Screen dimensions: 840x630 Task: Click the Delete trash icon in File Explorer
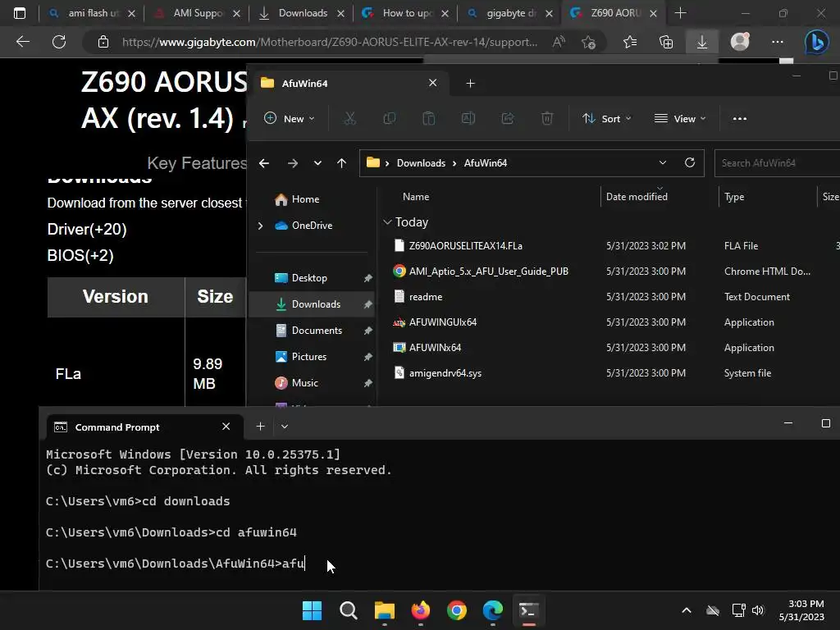[x=547, y=118]
